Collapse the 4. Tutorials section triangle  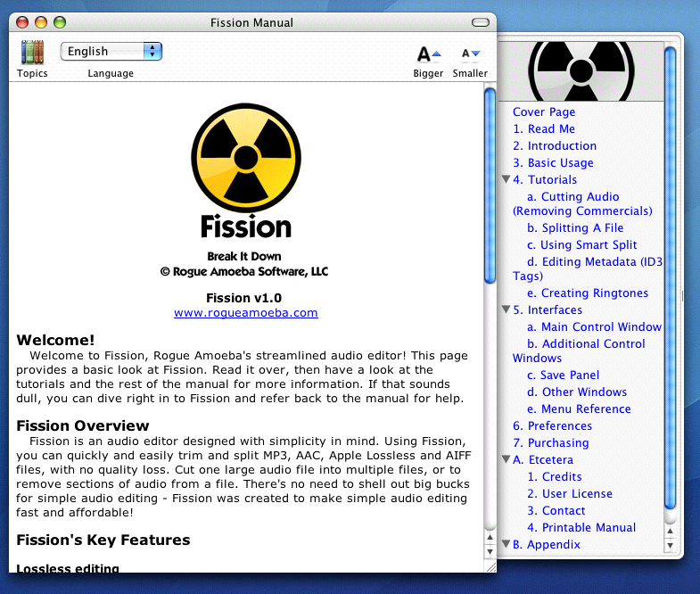(x=506, y=179)
